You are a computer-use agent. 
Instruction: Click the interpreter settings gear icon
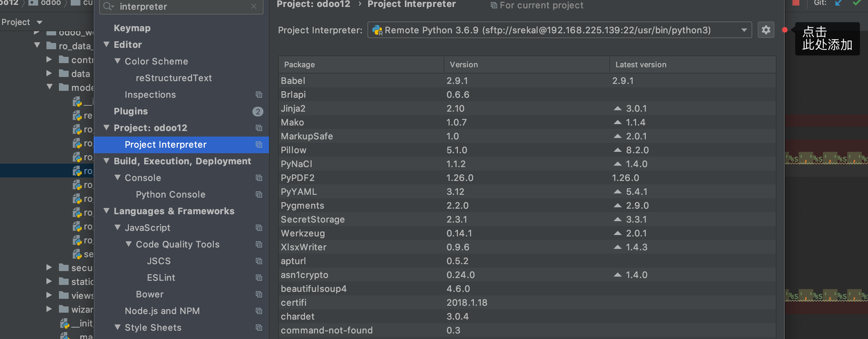[x=766, y=30]
